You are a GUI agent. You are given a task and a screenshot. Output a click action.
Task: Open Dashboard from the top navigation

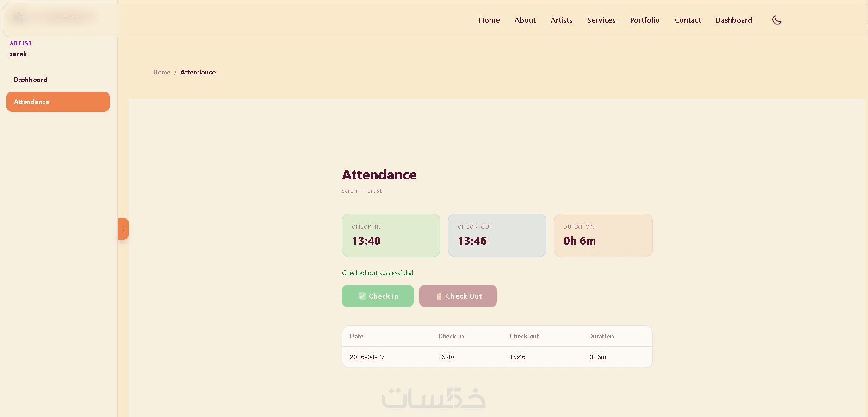(734, 20)
